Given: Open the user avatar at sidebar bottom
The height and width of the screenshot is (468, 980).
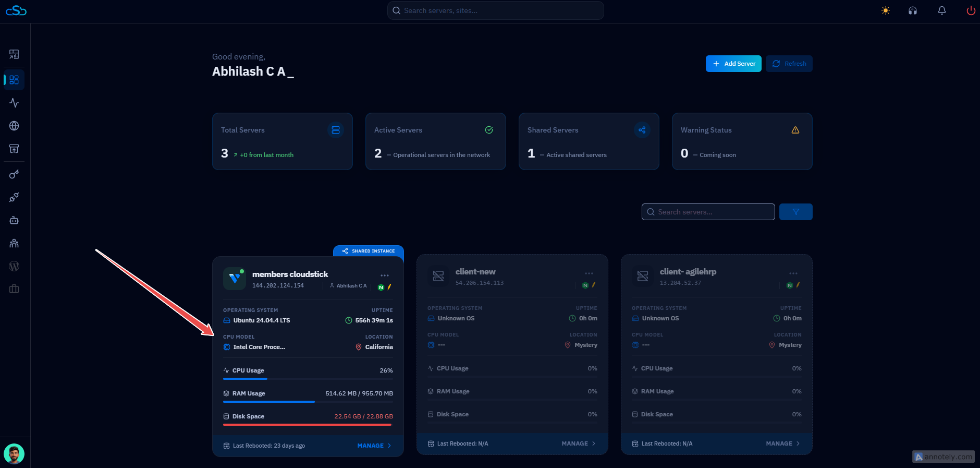Looking at the screenshot, I should pos(14,454).
